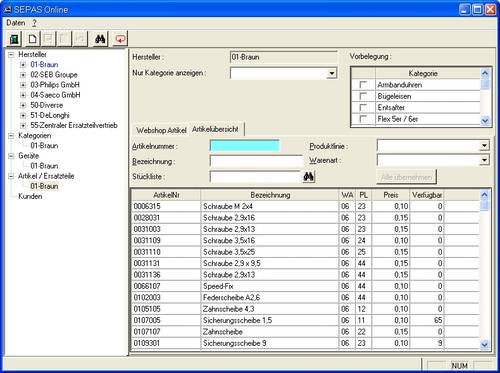Collapse the Hersteller tree node
The width and height of the screenshot is (500, 373).
[x=11, y=54]
